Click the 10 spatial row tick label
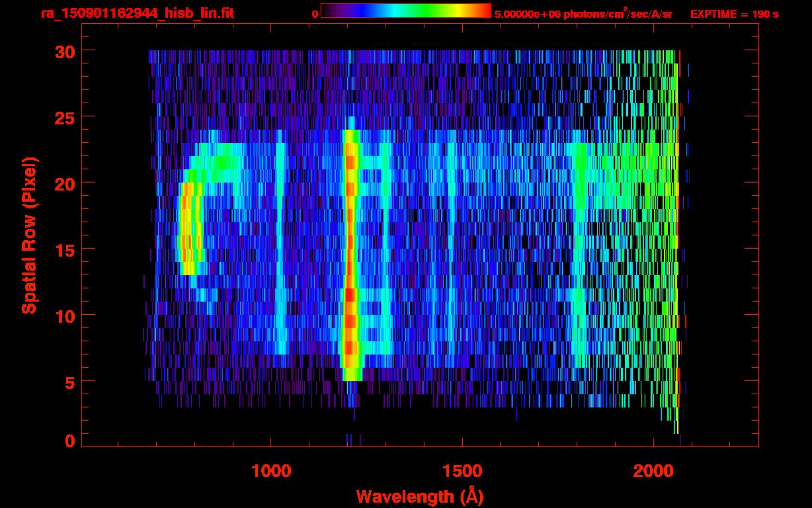Image resolution: width=812 pixels, height=508 pixels. click(65, 316)
